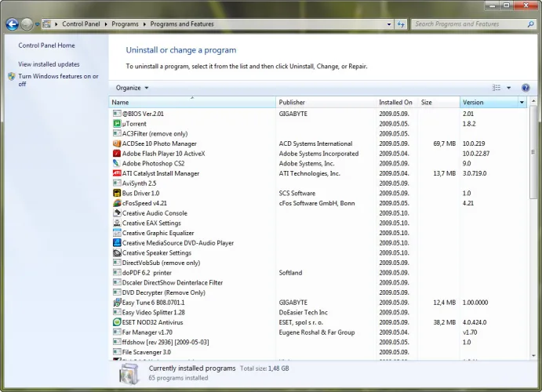
Task: Click the Bus Driver 1.0 icon
Action: (x=117, y=193)
